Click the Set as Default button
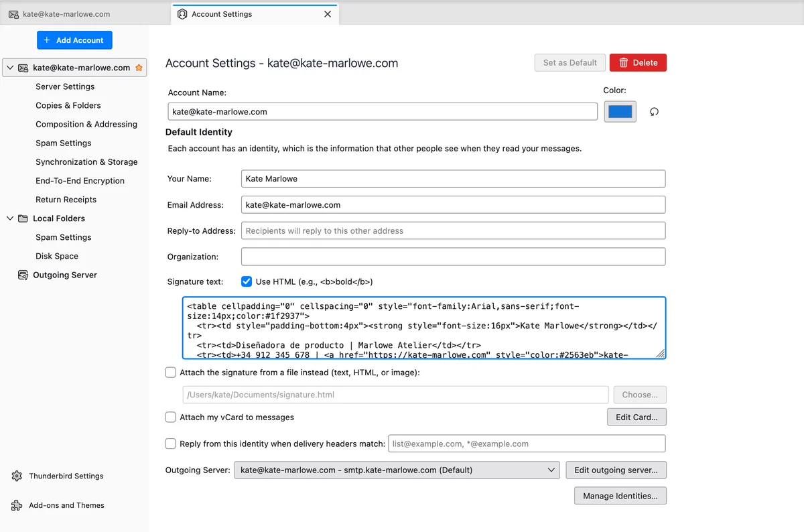 pyautogui.click(x=570, y=62)
